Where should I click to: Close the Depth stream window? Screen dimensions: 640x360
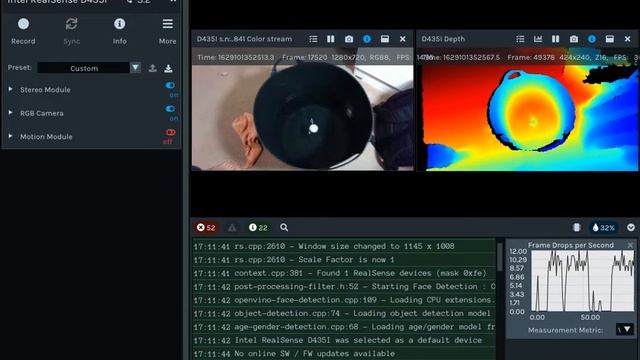click(x=628, y=39)
